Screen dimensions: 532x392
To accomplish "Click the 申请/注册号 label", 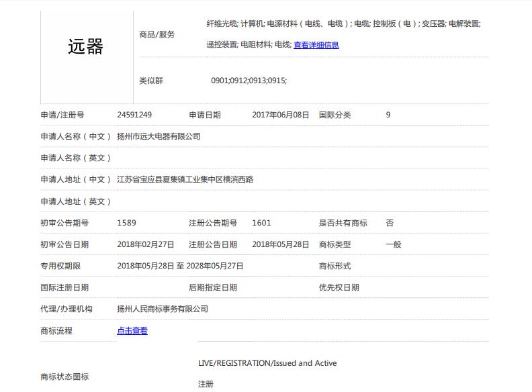I will coord(62,115).
